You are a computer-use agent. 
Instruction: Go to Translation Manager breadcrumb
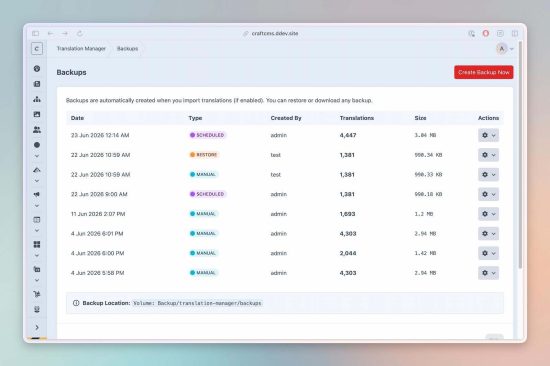pyautogui.click(x=81, y=48)
